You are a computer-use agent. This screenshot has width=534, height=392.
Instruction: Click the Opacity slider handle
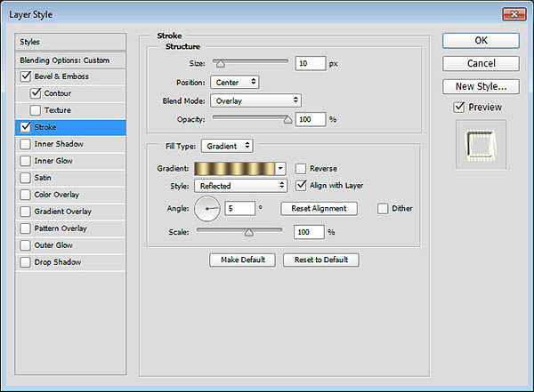click(288, 119)
